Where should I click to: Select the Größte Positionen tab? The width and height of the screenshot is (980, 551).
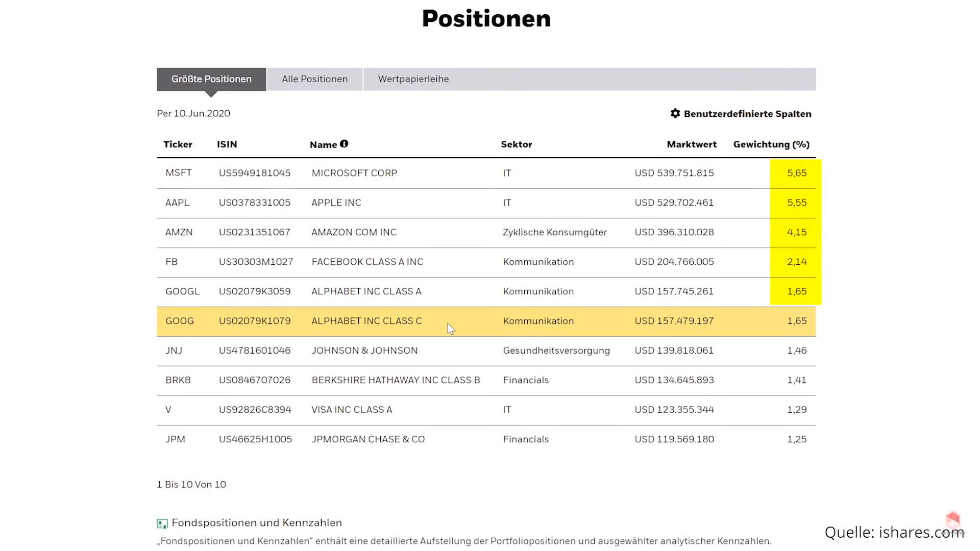point(211,79)
